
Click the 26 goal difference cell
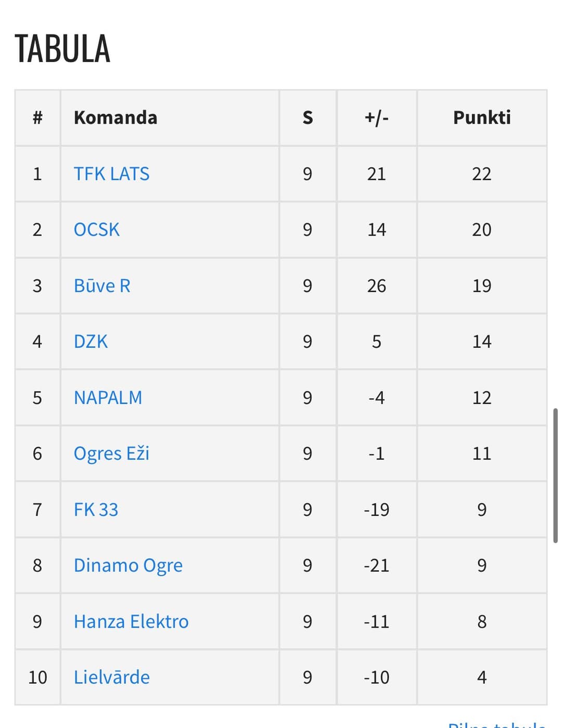point(376,286)
